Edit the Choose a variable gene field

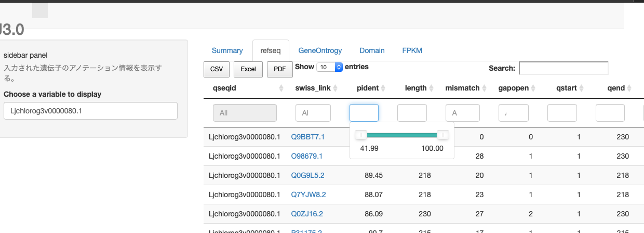pos(90,111)
